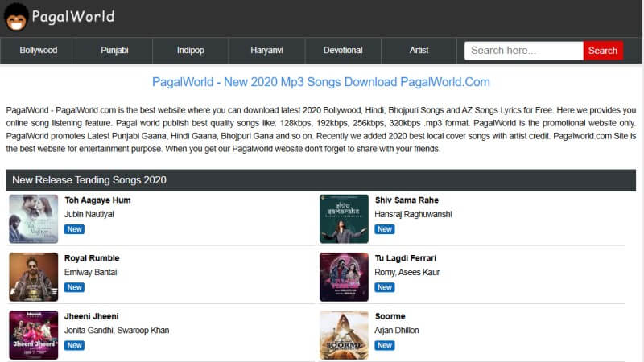Click New badge under Romy, Asees Kaur
Screen dimensions: 644x362
pos(385,287)
